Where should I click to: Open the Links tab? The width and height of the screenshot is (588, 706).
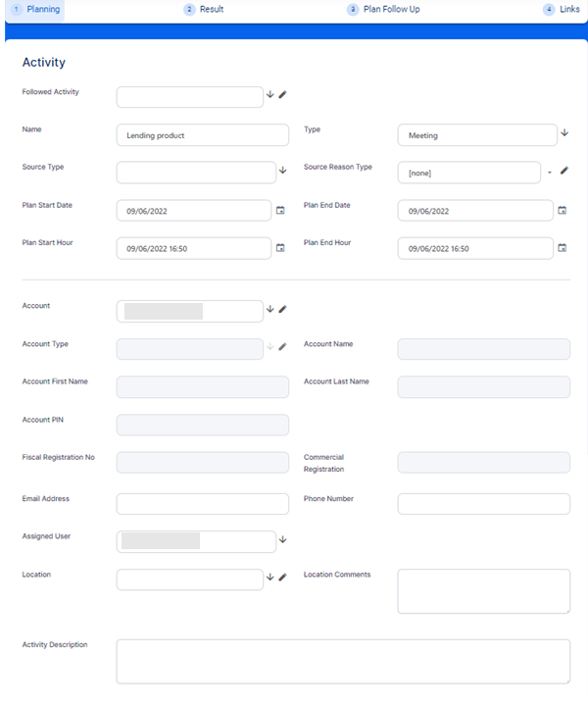[x=563, y=9]
